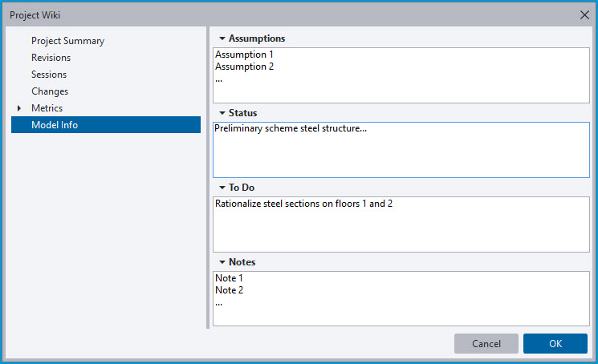The image size is (598, 364).
Task: Collapse the Status section
Action: click(x=222, y=113)
